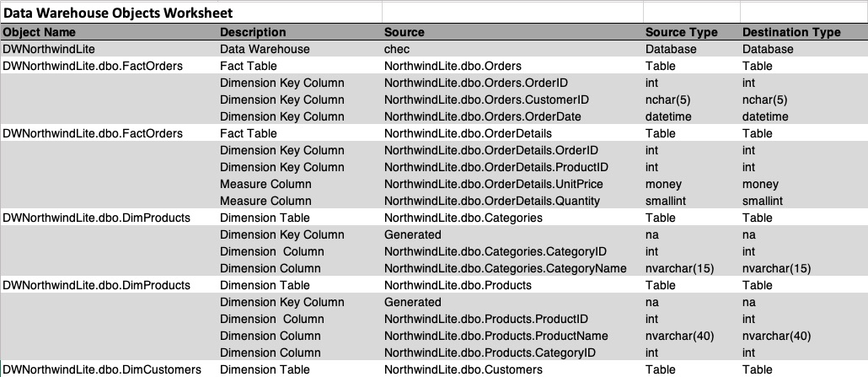Click the NorthwindLite.dbo.Orders.CustomerID cell
Screen dimensions: 868x377
tap(486, 100)
